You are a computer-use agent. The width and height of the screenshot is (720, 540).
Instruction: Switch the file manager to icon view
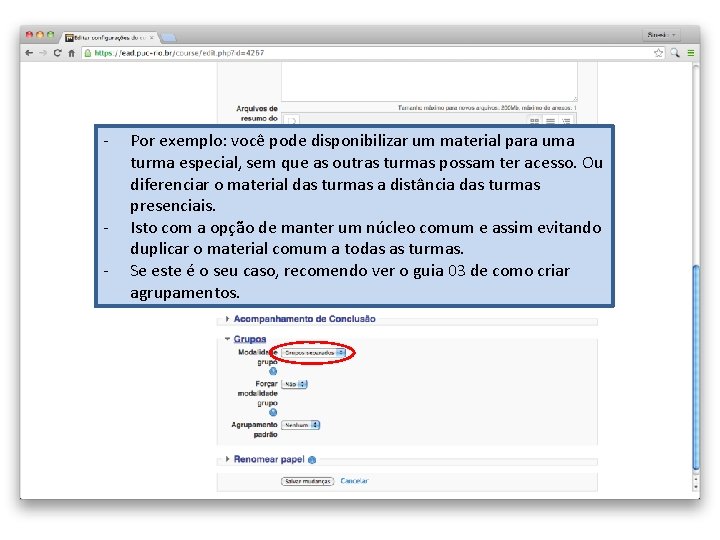[x=534, y=121]
